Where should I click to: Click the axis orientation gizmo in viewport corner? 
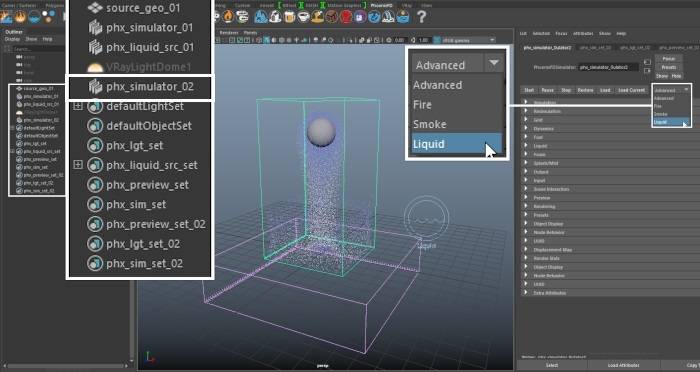(150, 356)
